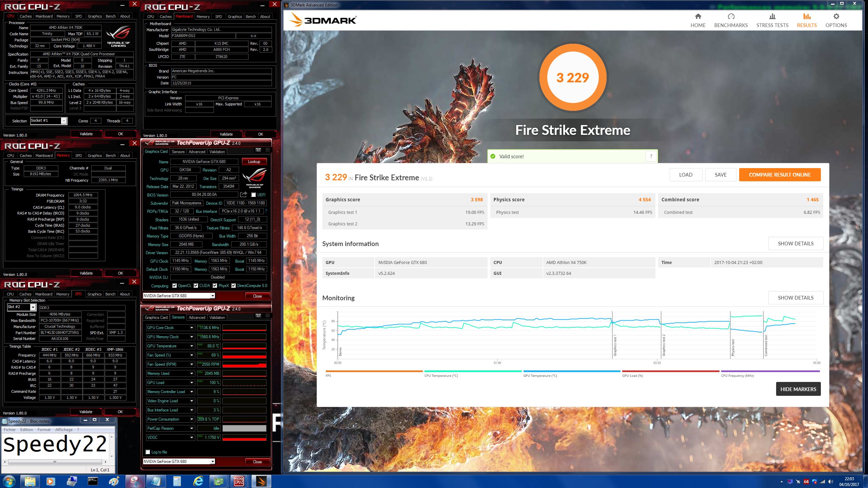Click the question mark beside Valid score
Image resolution: width=868 pixels, height=488 pixels.
651,156
